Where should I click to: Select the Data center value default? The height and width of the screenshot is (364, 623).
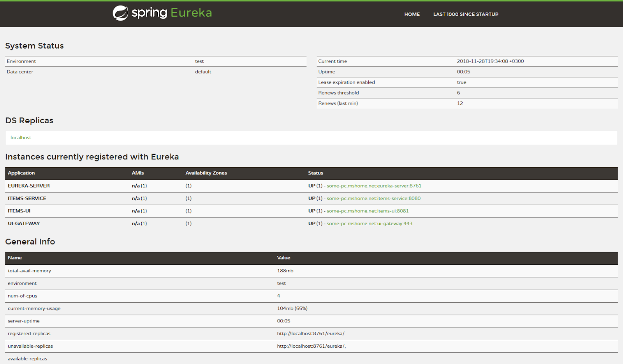203,72
